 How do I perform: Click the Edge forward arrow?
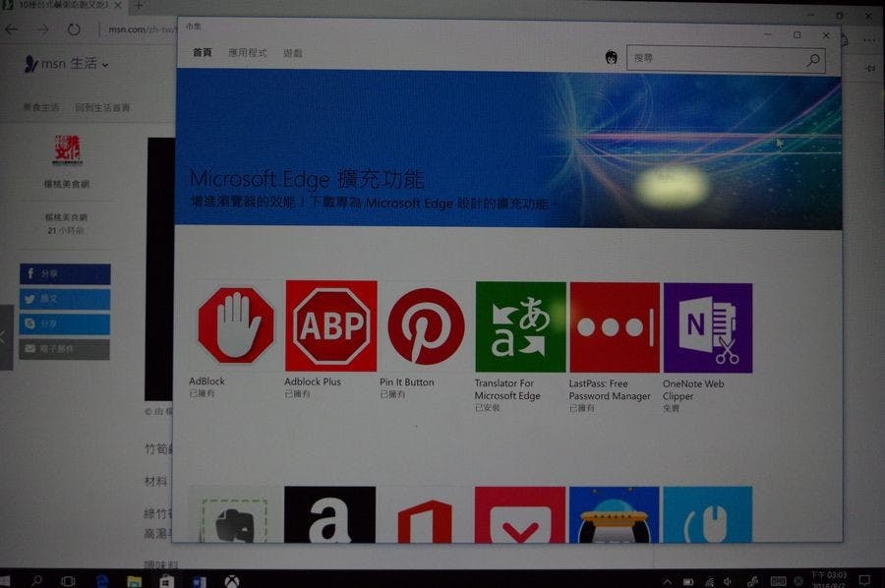click(43, 29)
